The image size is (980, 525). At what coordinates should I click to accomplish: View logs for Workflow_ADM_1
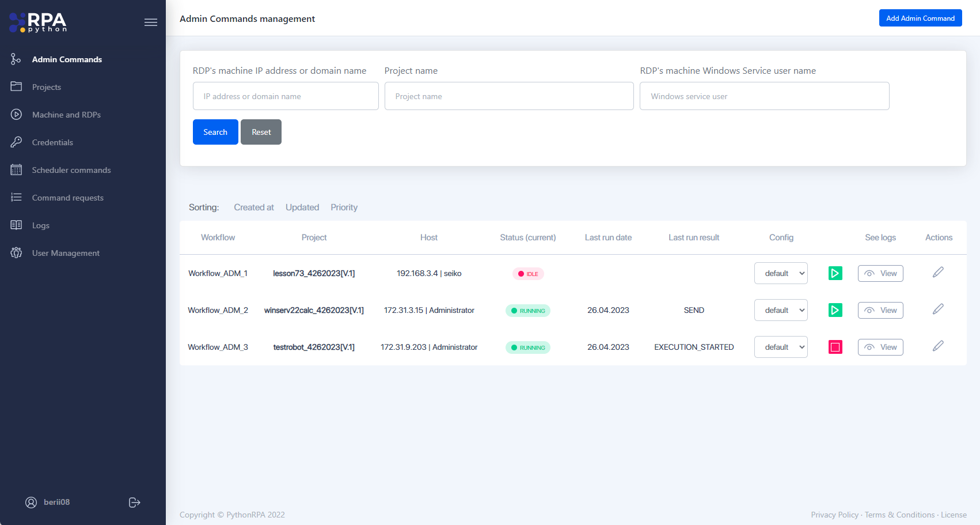[880, 273]
